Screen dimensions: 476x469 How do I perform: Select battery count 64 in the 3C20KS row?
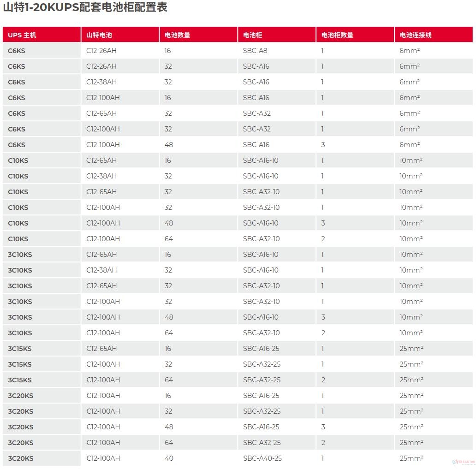click(168, 443)
